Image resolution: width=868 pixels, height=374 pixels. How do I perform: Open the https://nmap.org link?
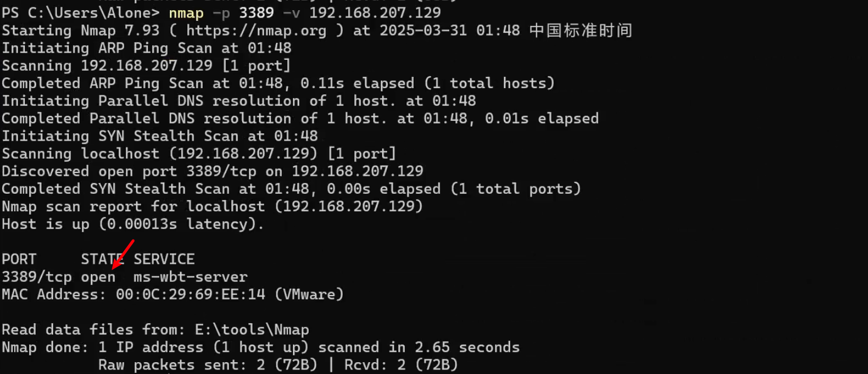tap(256, 31)
